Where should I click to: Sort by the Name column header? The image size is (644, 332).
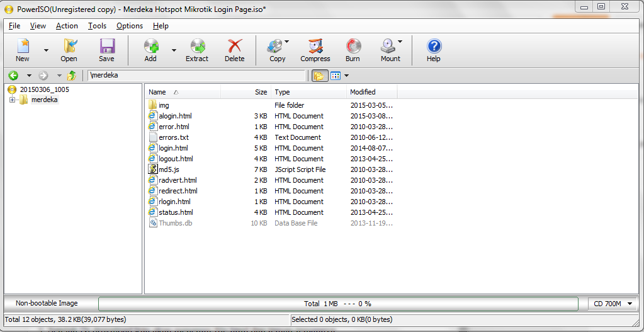click(184, 92)
